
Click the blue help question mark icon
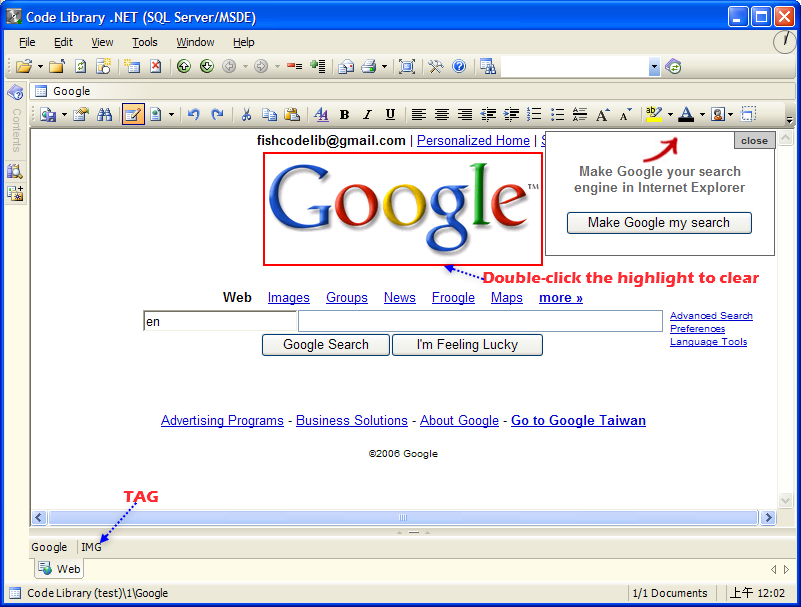(459, 66)
